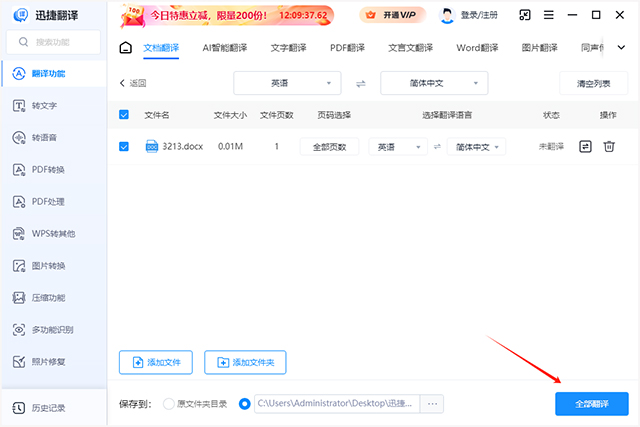Go to home via the house icon

[x=126, y=48]
